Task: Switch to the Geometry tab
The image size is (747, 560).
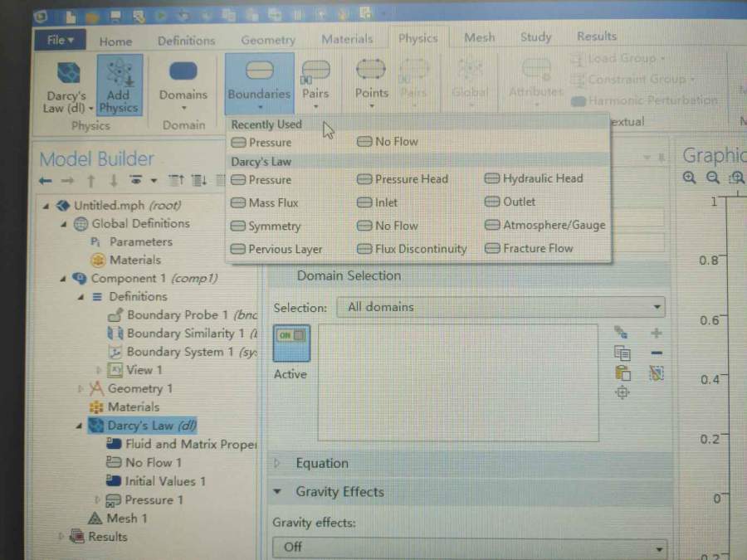Action: point(268,40)
